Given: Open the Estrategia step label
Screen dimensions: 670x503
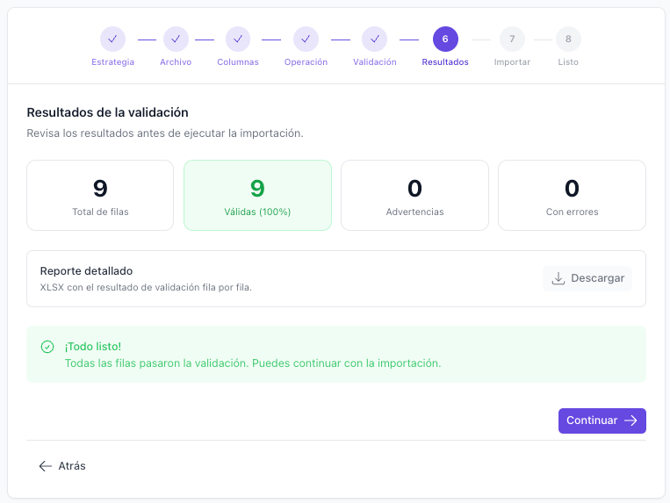Looking at the screenshot, I should point(113,62).
